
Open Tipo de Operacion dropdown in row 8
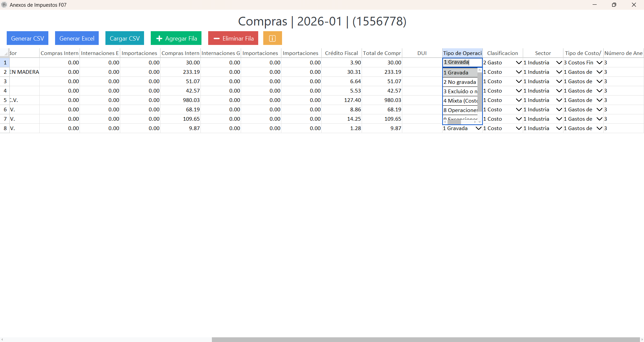(479, 128)
